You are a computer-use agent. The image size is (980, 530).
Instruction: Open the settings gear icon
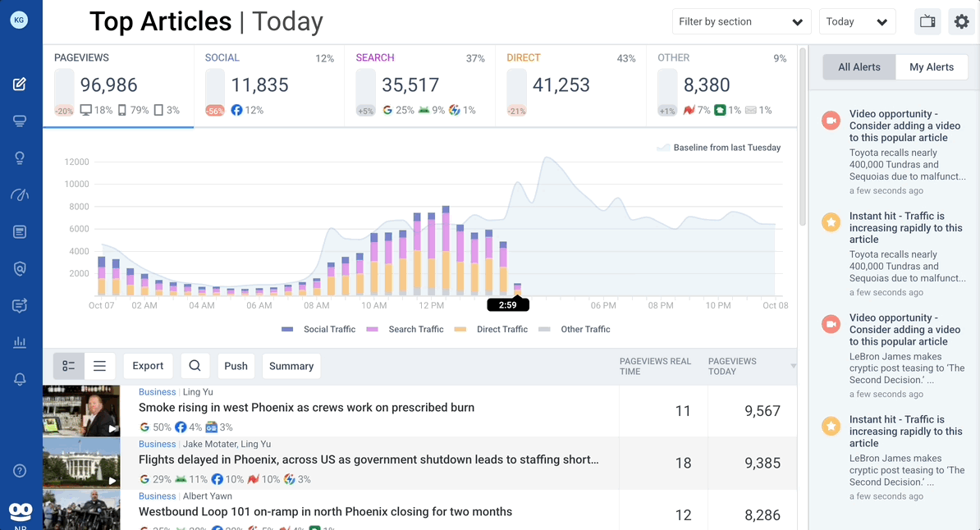961,22
